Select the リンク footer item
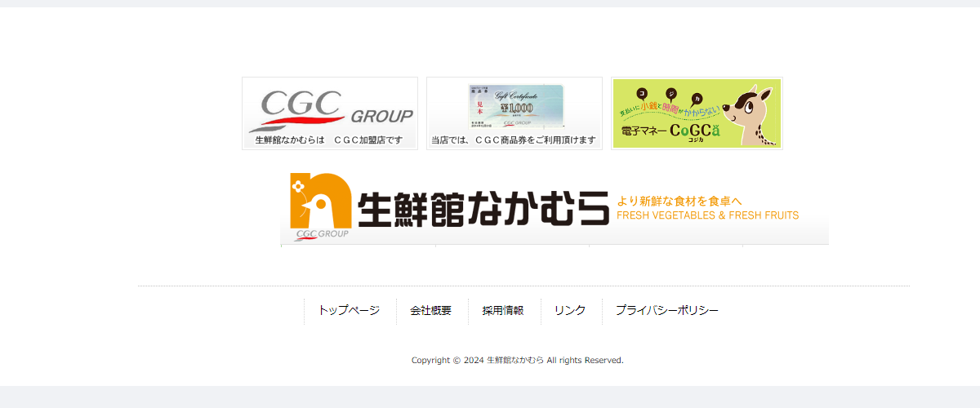 click(x=569, y=311)
